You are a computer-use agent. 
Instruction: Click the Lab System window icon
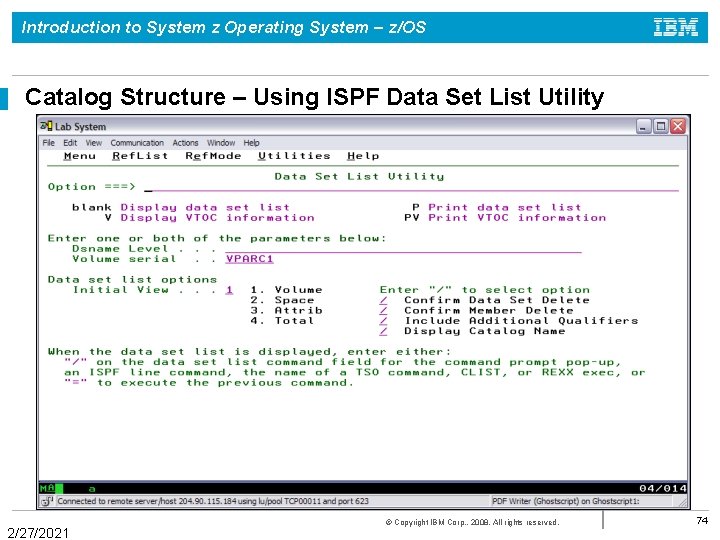tap(46, 126)
